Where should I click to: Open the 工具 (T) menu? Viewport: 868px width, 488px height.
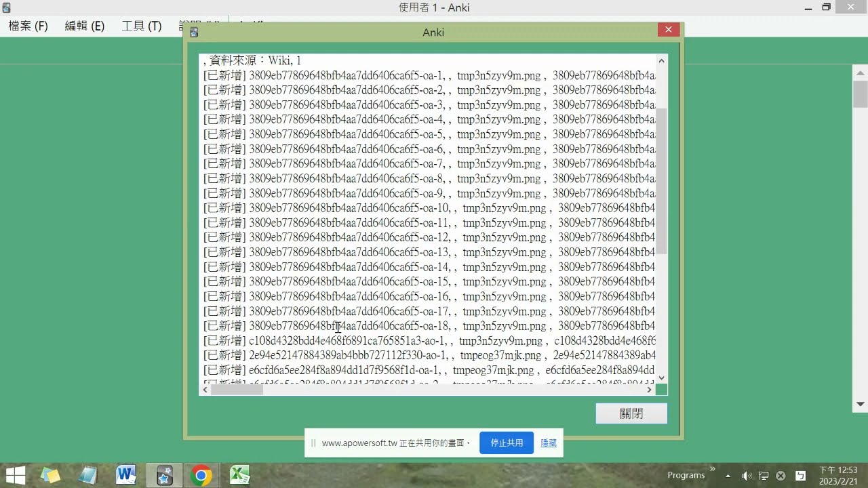(142, 26)
